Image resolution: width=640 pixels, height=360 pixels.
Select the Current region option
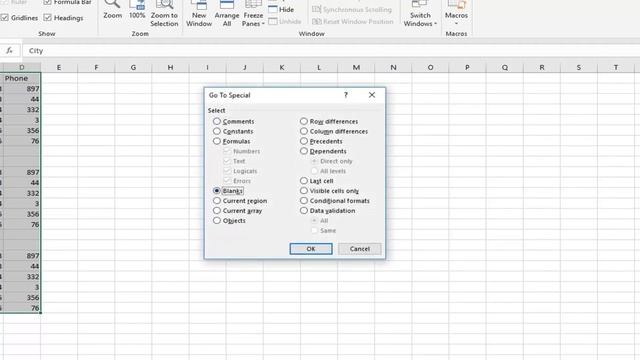point(217,201)
